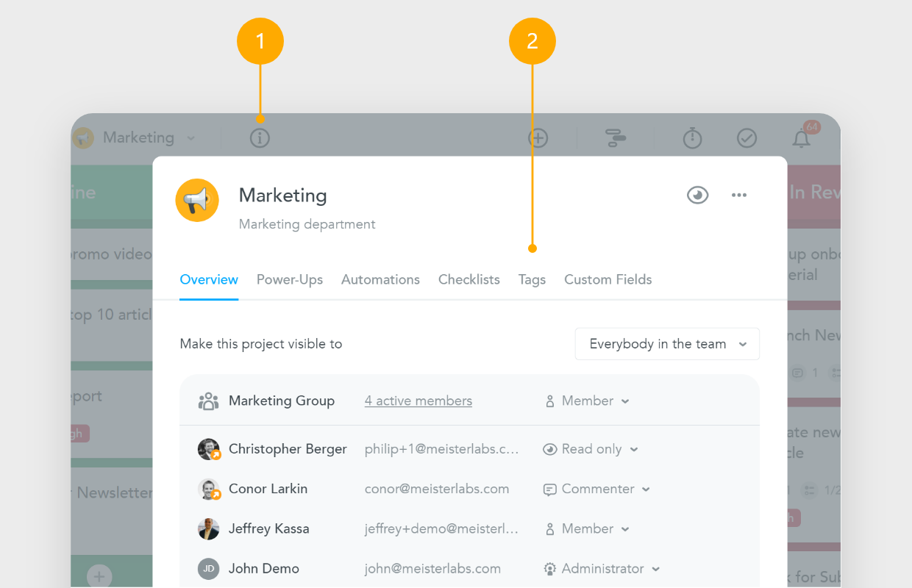Click Conor Larkin's avatar
Image resolution: width=912 pixels, height=588 pixels.
pos(209,489)
